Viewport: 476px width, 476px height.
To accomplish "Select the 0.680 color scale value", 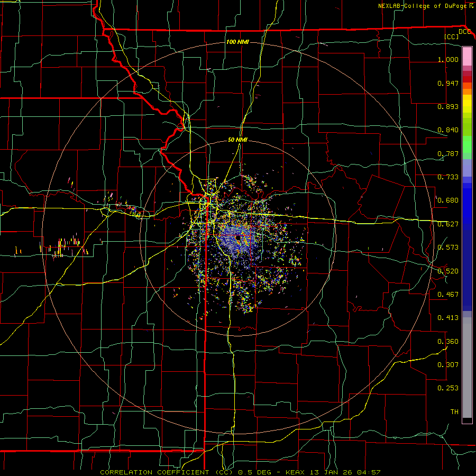I will tap(448, 200).
